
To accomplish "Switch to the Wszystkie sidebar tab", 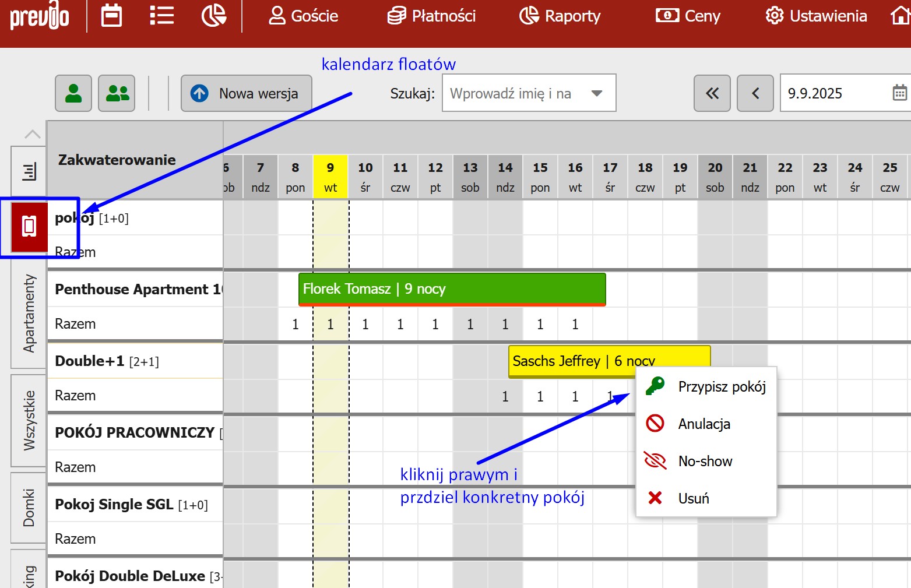I will pyautogui.click(x=29, y=421).
